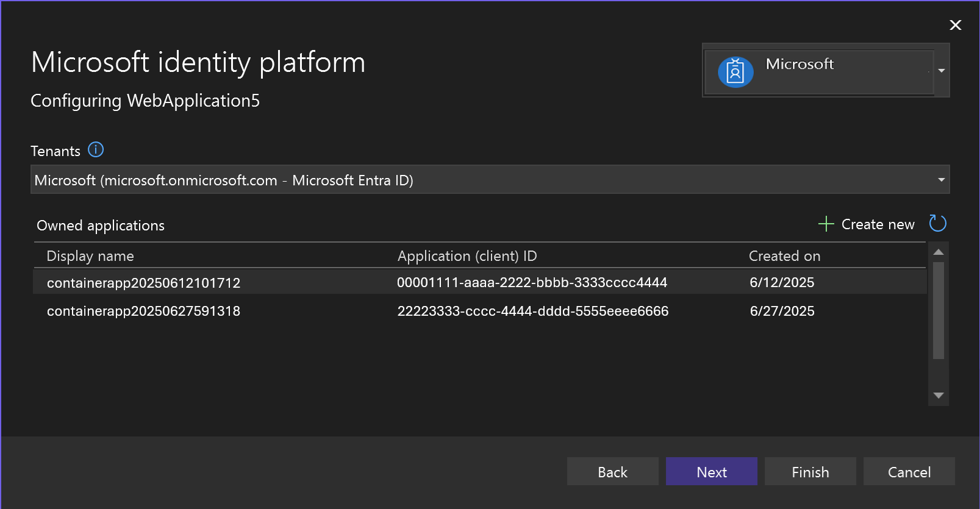Expand the Microsoft account selector arrow

pyautogui.click(x=942, y=71)
